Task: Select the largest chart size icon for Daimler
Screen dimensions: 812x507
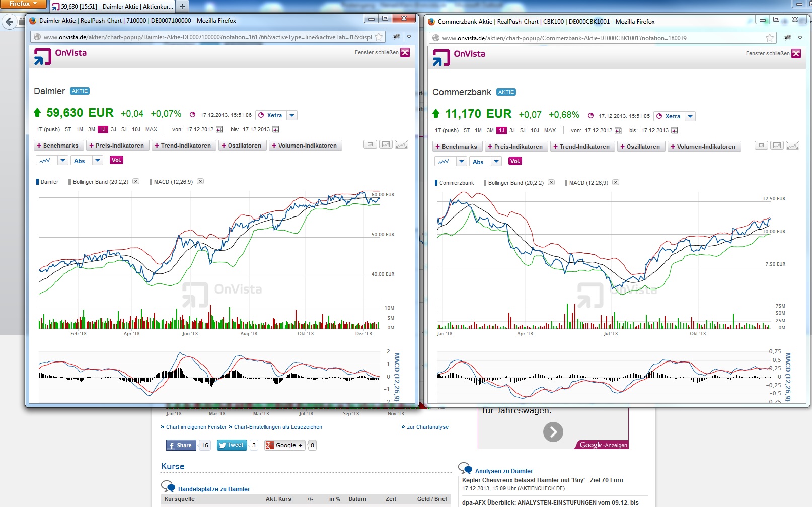Action: (x=401, y=144)
